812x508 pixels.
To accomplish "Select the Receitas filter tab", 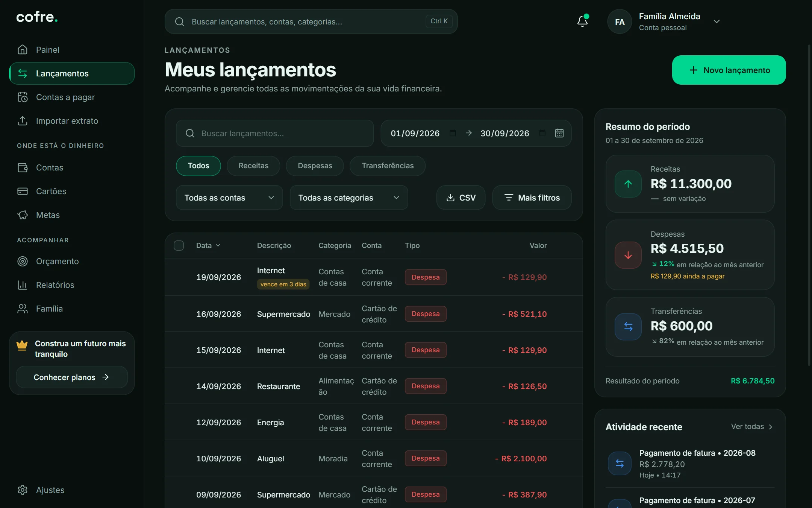I will pos(253,166).
